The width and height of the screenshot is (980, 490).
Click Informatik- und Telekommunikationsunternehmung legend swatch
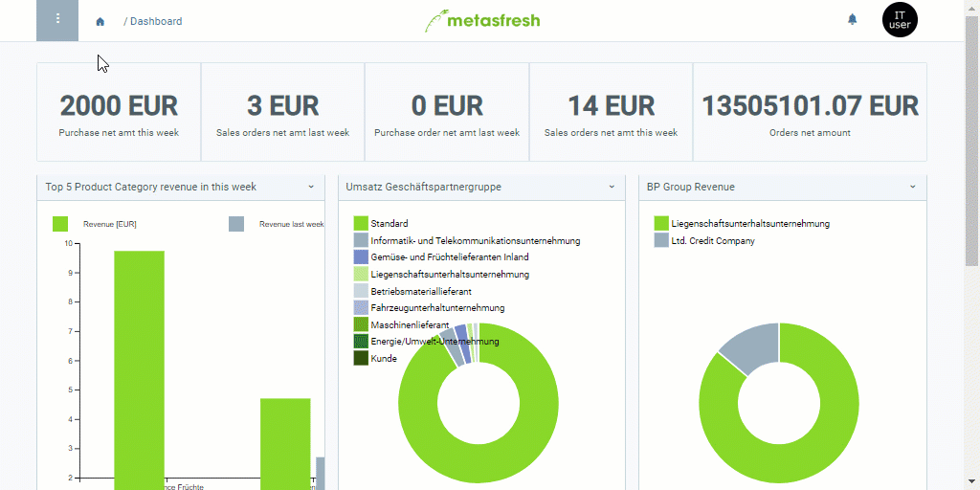[361, 240]
